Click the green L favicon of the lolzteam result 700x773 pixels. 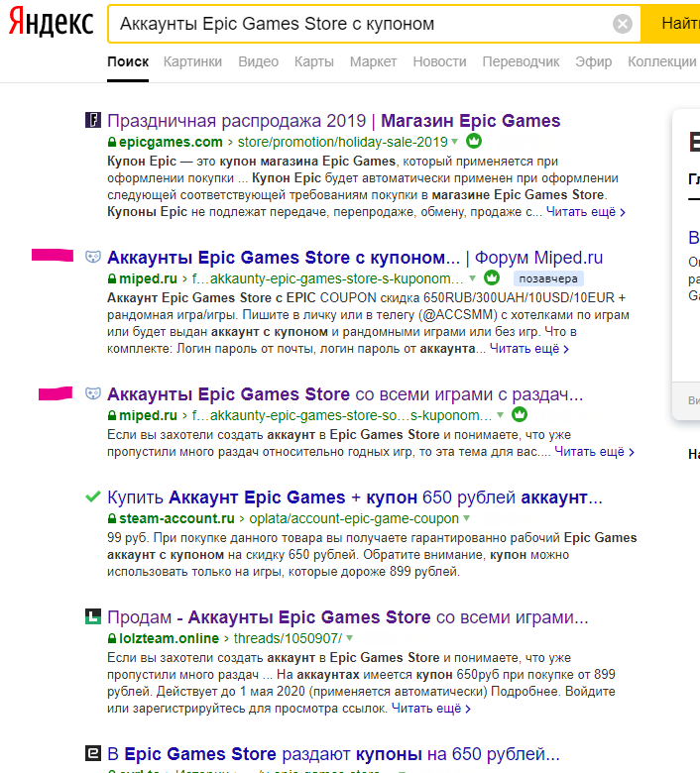pos(93,616)
